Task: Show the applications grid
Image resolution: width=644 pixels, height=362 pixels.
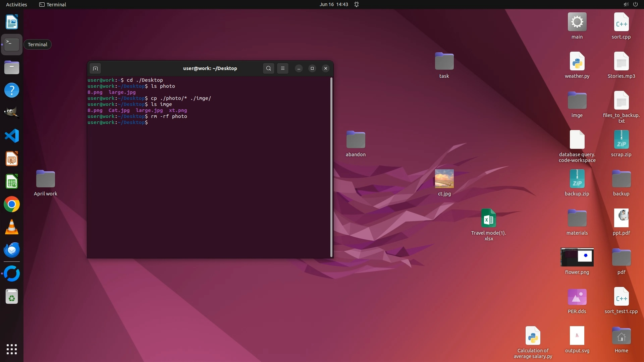Action: 12,349
